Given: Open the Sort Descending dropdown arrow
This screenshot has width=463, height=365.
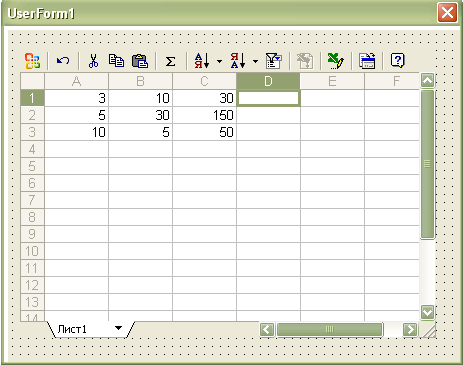Looking at the screenshot, I should [x=255, y=61].
